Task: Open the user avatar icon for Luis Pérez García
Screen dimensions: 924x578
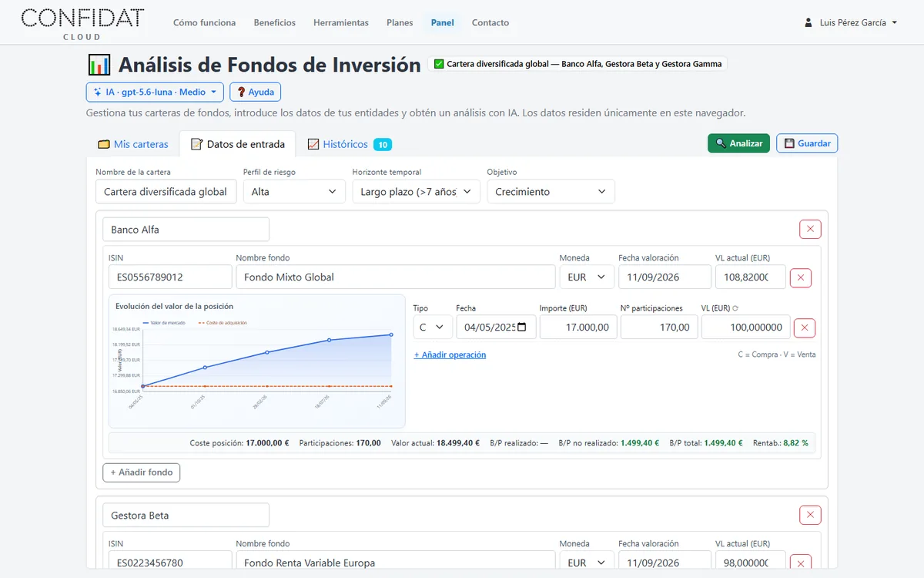Action: click(x=808, y=23)
